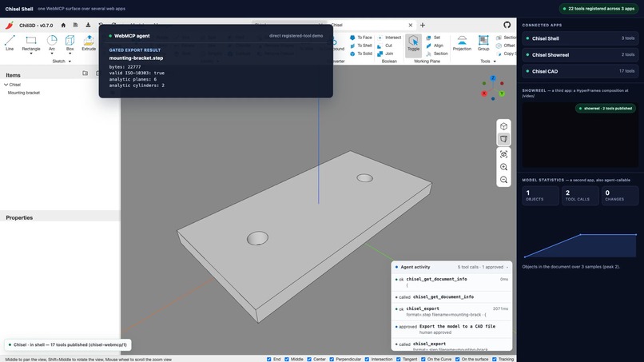Select the Rectangle sketch tool
Viewport: 644px width, 362px height.
click(31, 43)
